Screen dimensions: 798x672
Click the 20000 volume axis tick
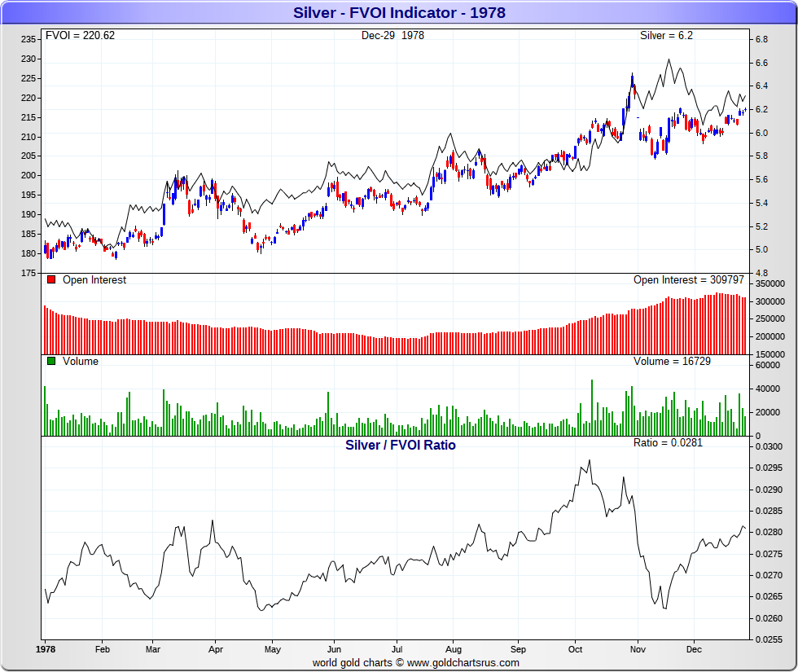[767, 412]
